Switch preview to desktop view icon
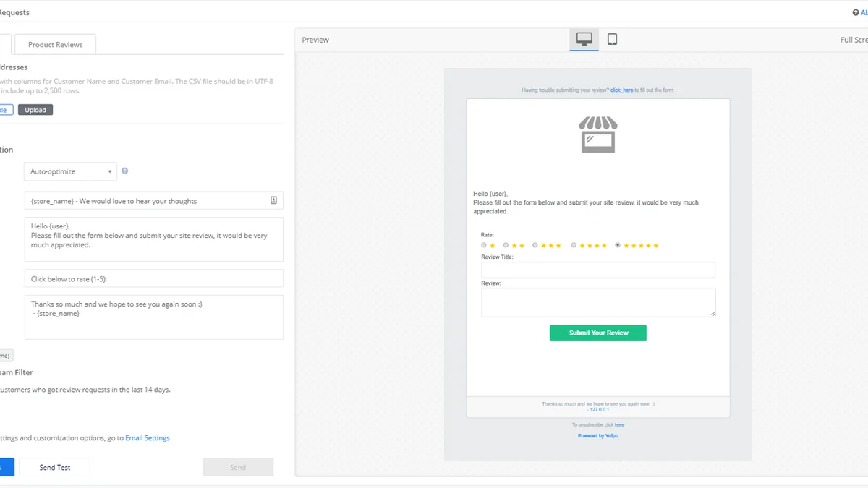868x488 pixels. pos(584,39)
